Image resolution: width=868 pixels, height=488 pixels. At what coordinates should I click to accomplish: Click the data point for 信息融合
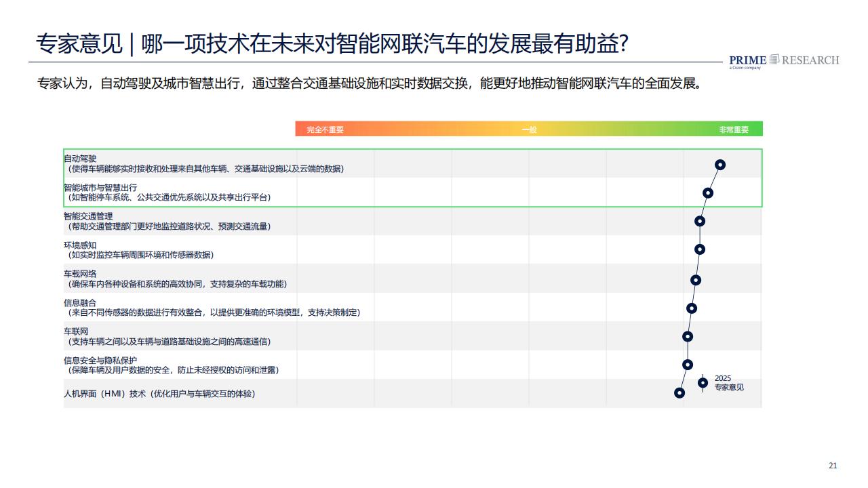tap(692, 308)
